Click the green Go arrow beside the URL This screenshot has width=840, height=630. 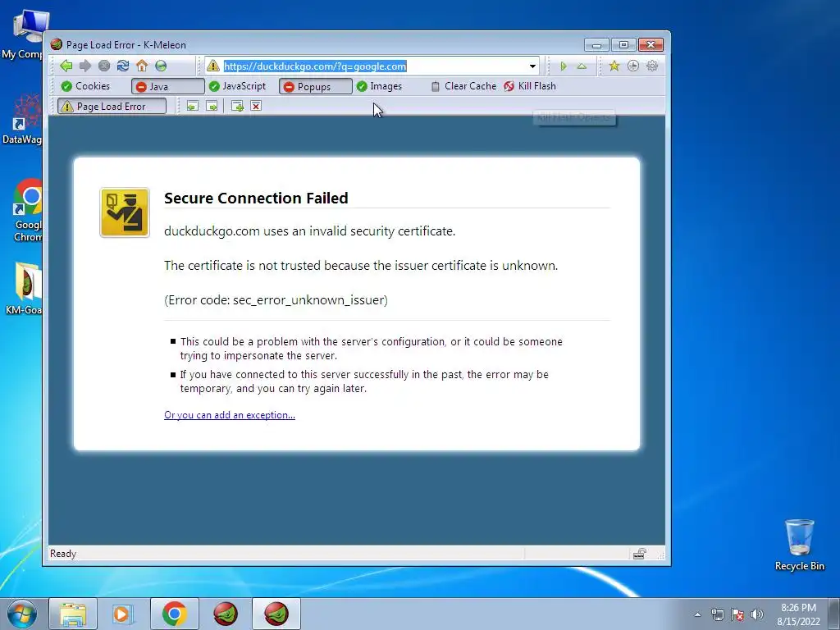pos(563,66)
